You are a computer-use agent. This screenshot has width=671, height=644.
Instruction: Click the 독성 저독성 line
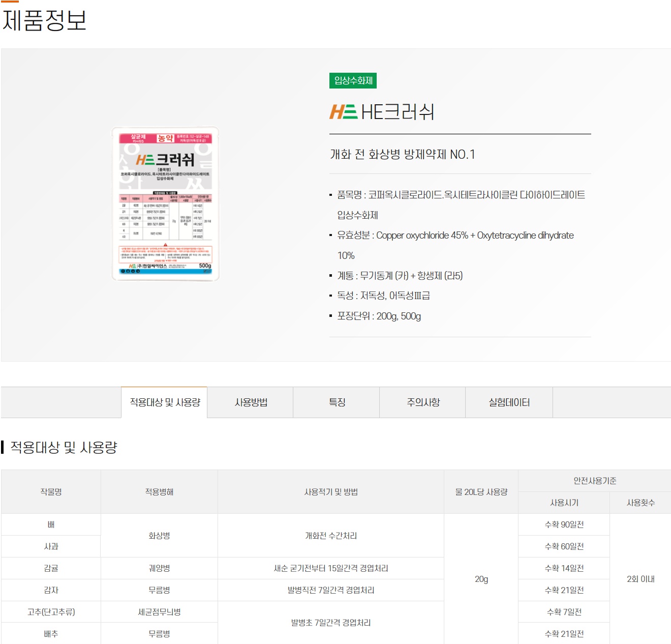(x=384, y=296)
